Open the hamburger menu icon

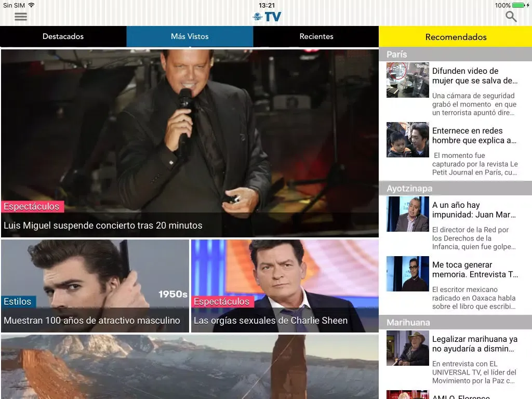pos(21,17)
